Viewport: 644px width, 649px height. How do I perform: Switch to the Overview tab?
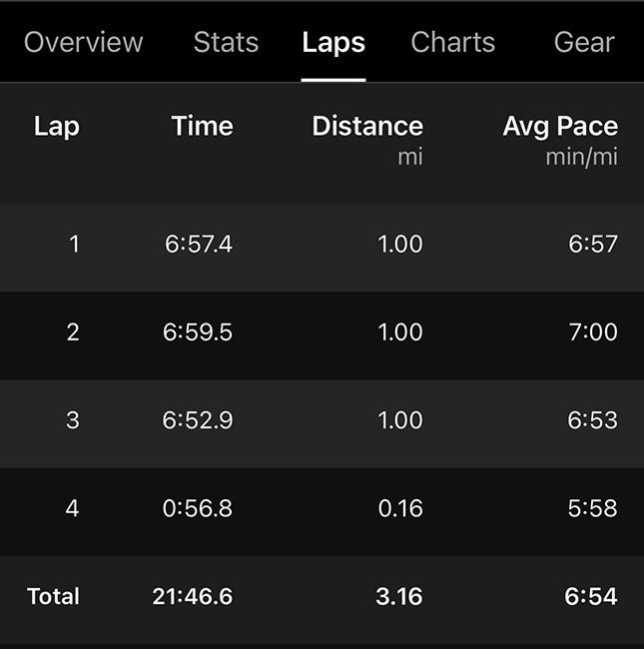tap(84, 43)
